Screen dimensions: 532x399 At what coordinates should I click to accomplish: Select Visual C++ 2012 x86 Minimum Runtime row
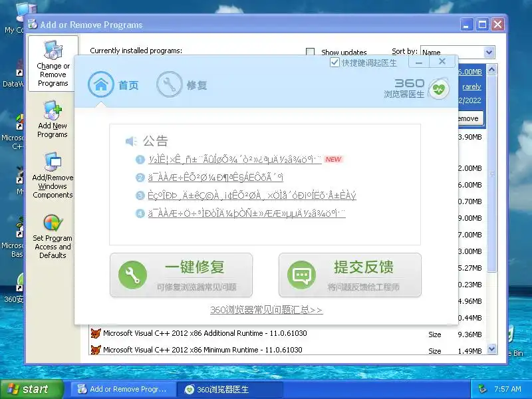pos(288,350)
